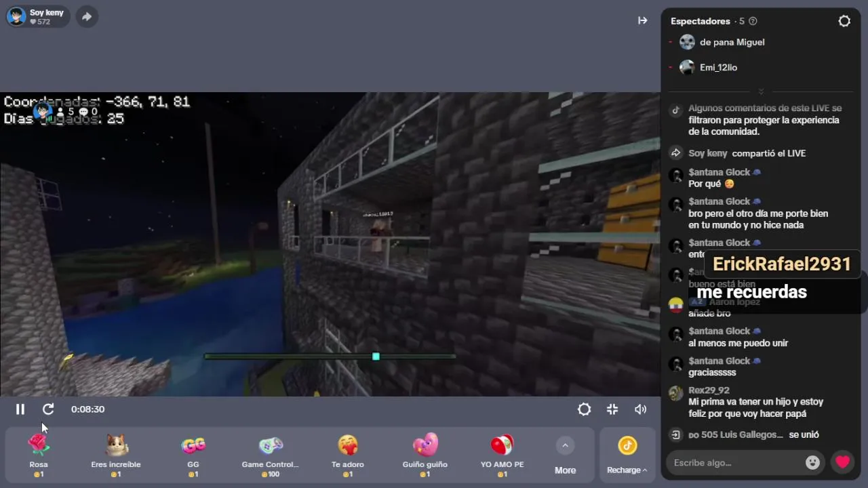Send the YO AMO PE gift
Viewport: 868px width, 488px height.
[x=502, y=455]
